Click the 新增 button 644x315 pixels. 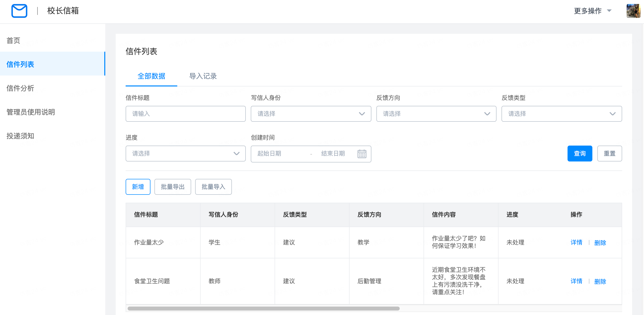138,187
